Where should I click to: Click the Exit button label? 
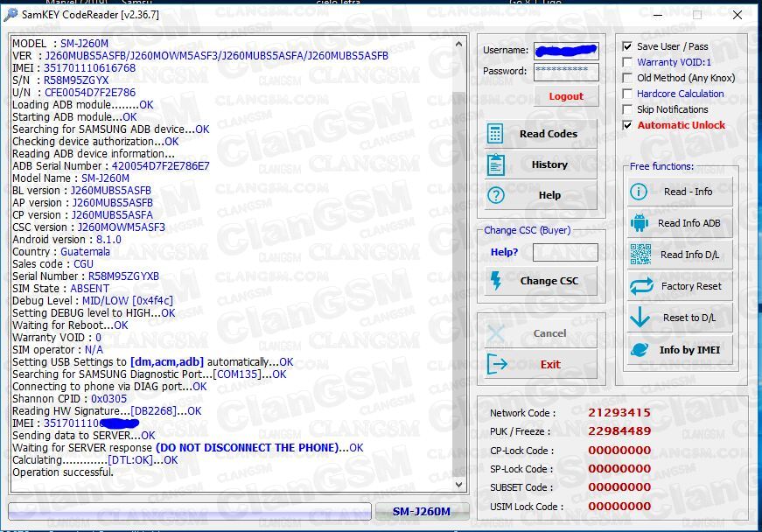coord(550,364)
